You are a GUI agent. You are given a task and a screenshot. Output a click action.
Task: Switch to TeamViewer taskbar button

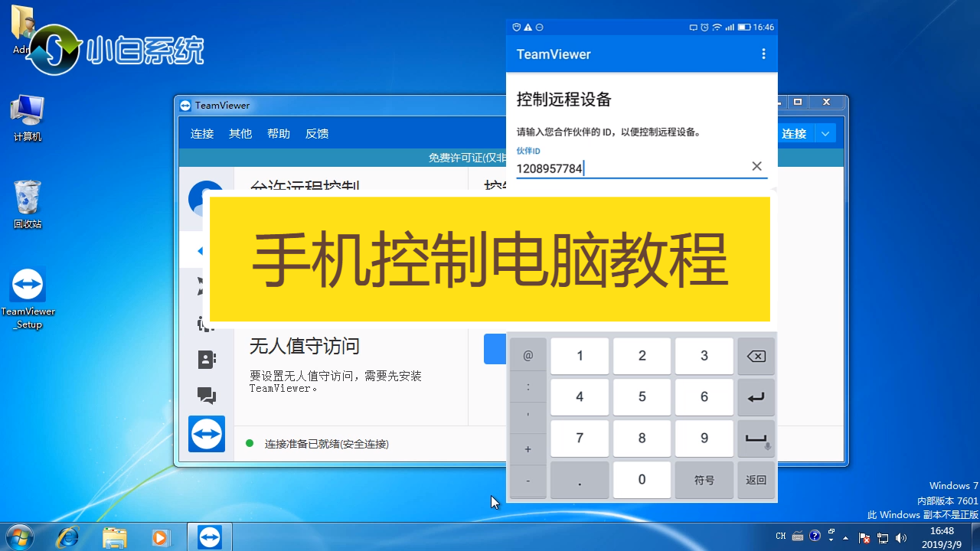(x=209, y=537)
